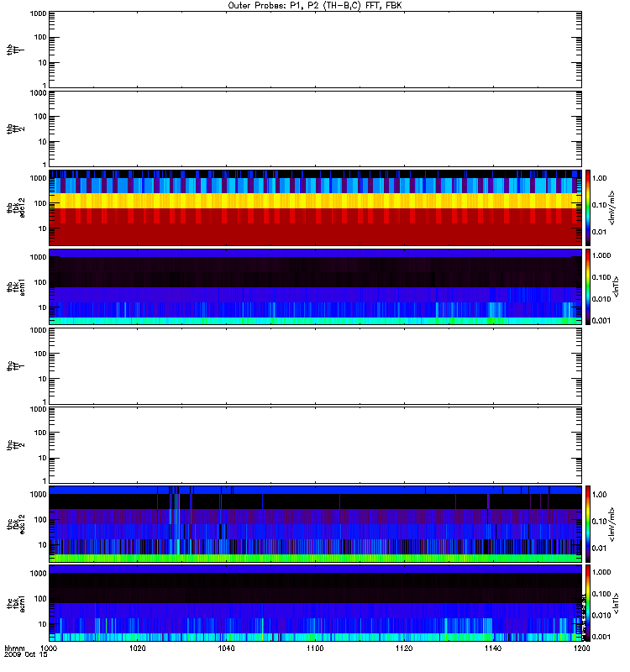Click the empty topmost thb FFT plot panel
Viewport: 630px width, 672px height.
pyautogui.click(x=315, y=50)
